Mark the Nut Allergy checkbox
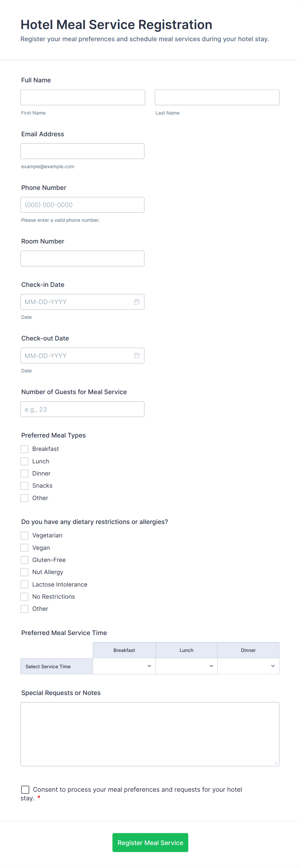The width and height of the screenshot is (297, 868). point(25,572)
